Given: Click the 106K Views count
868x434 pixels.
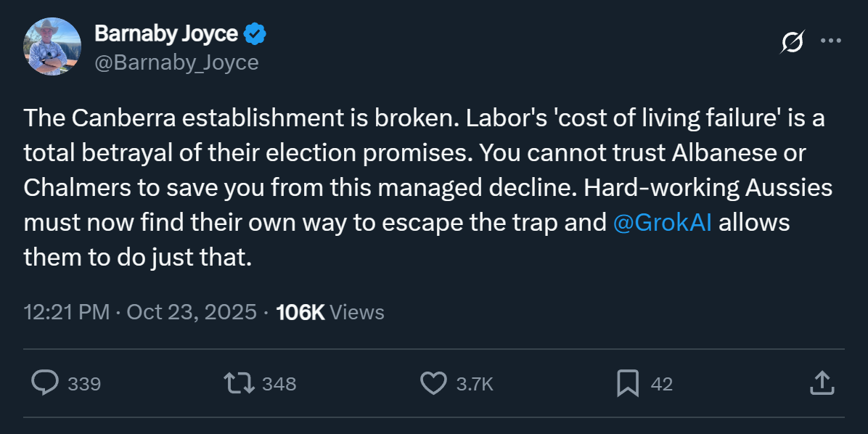Looking at the screenshot, I should 300,312.
